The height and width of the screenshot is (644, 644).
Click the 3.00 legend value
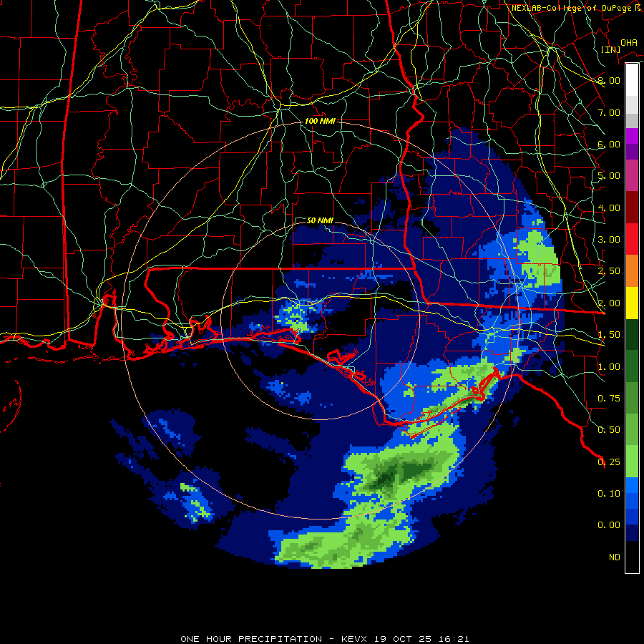tap(609, 240)
